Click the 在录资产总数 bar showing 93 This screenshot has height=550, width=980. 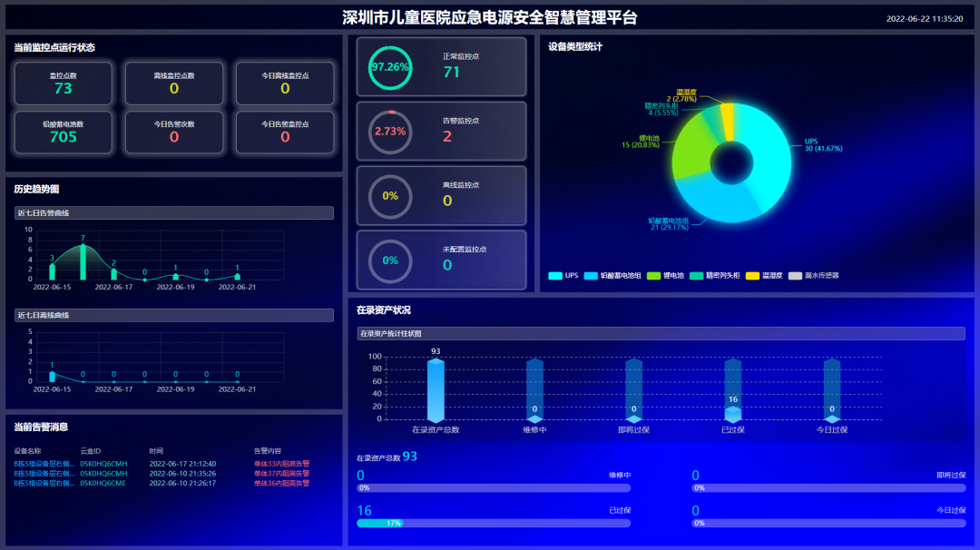click(x=436, y=390)
